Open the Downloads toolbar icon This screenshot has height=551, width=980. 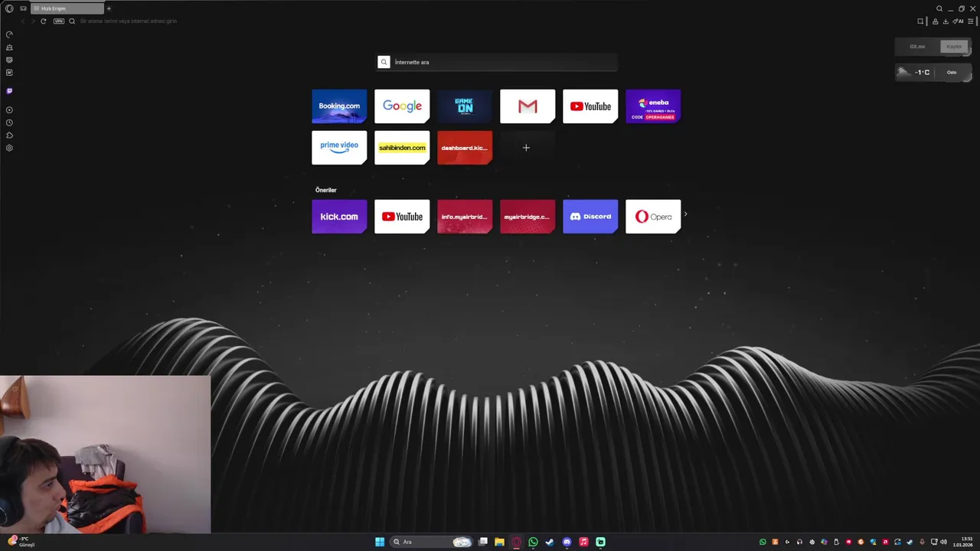click(x=946, y=21)
